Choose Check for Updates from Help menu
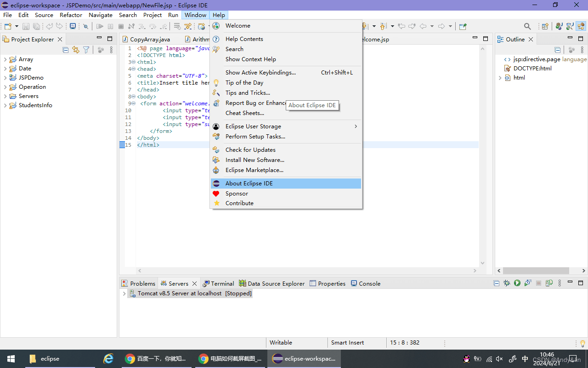The width and height of the screenshot is (588, 368). point(286,150)
